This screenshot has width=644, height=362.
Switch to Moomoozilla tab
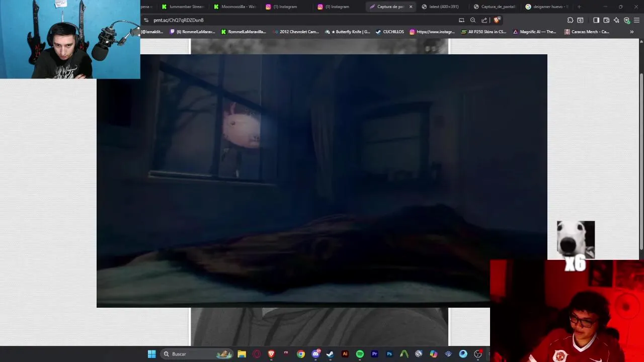[234, 7]
